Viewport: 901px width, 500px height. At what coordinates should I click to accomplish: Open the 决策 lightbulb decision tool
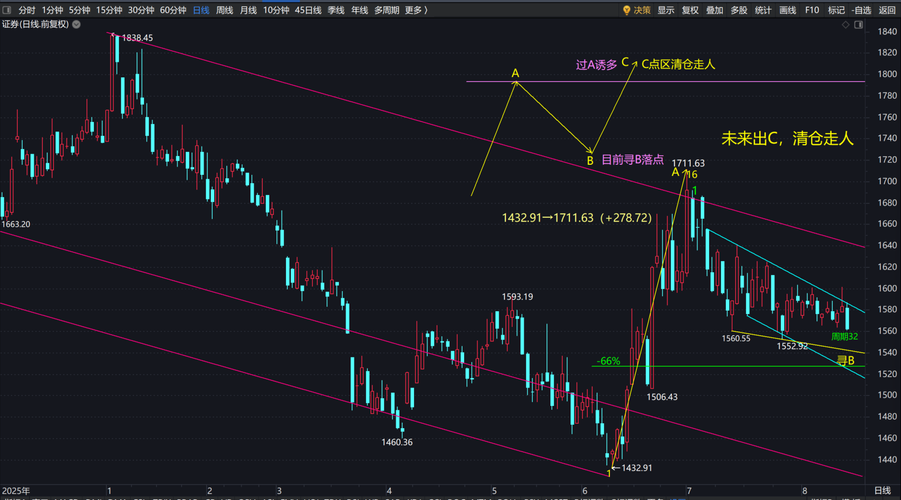point(637,10)
